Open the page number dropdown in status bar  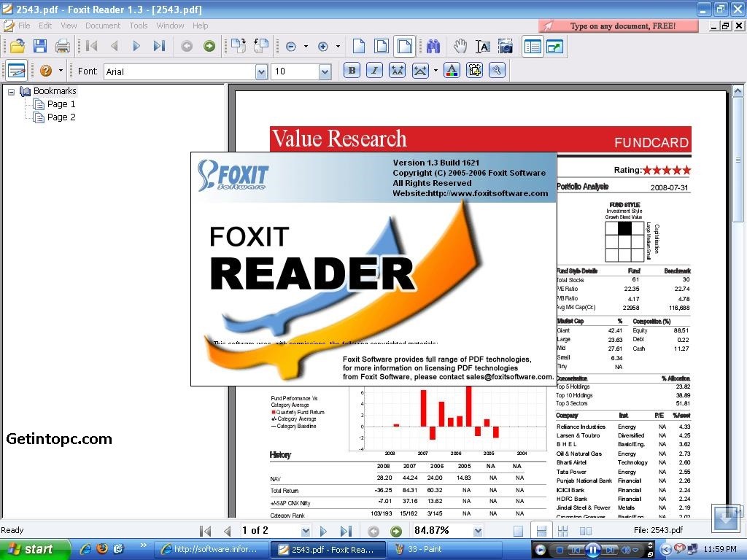tap(306, 531)
